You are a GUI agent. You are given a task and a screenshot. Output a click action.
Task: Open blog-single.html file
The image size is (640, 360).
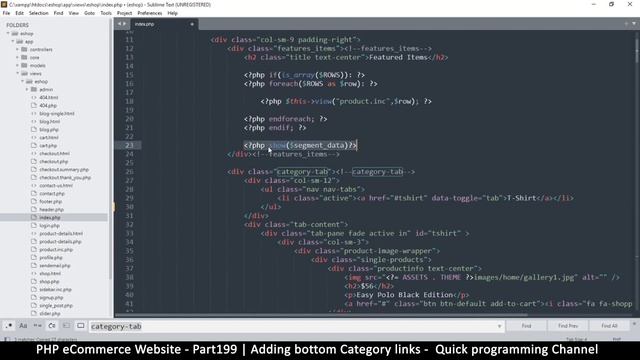pos(57,113)
